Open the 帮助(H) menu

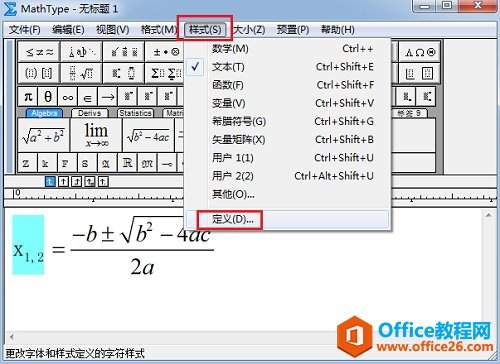click(337, 30)
